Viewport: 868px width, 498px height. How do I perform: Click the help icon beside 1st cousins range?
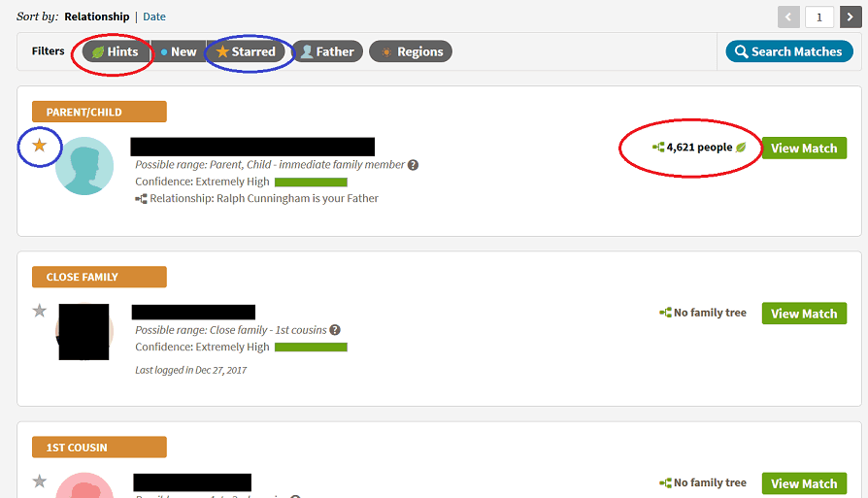(335, 330)
